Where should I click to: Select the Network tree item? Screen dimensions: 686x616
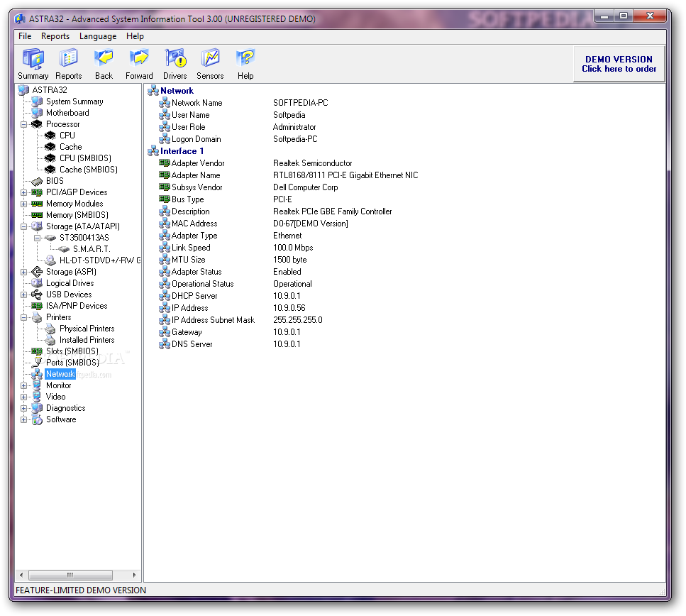click(x=60, y=374)
